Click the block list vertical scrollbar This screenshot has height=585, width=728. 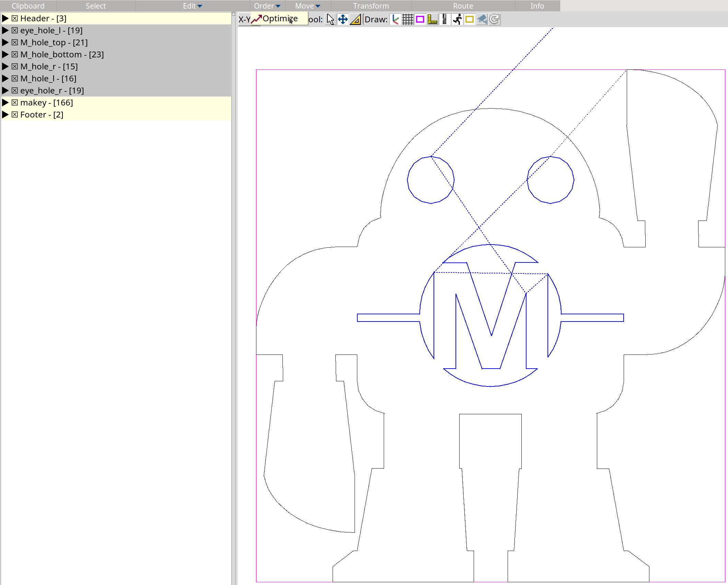pyautogui.click(x=234, y=298)
